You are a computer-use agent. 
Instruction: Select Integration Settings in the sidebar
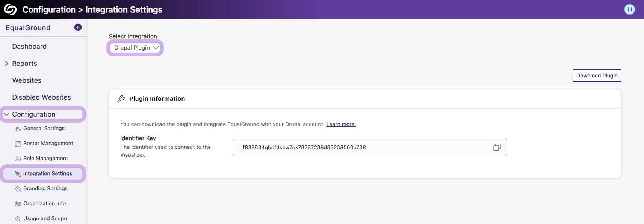coord(47,173)
